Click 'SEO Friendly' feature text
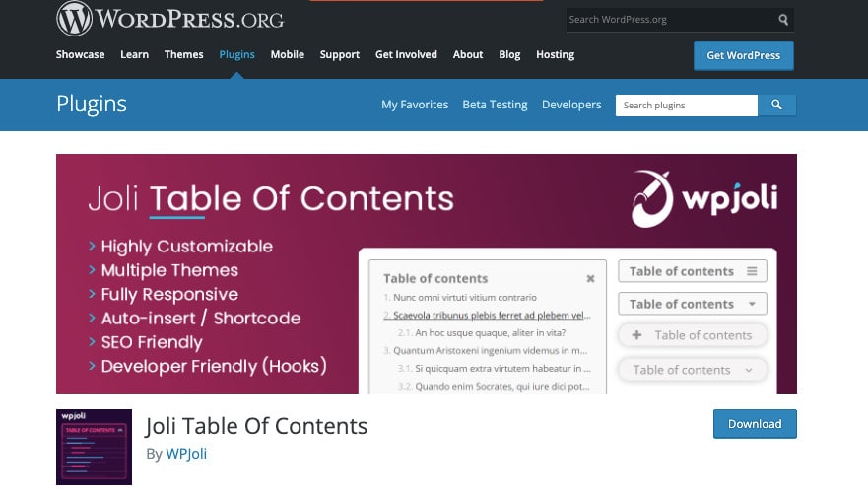This screenshot has height=501, width=868. 152,342
